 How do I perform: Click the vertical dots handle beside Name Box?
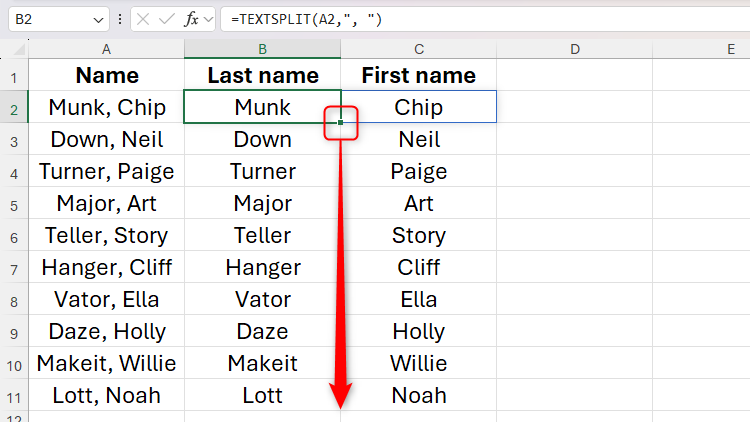(121, 19)
